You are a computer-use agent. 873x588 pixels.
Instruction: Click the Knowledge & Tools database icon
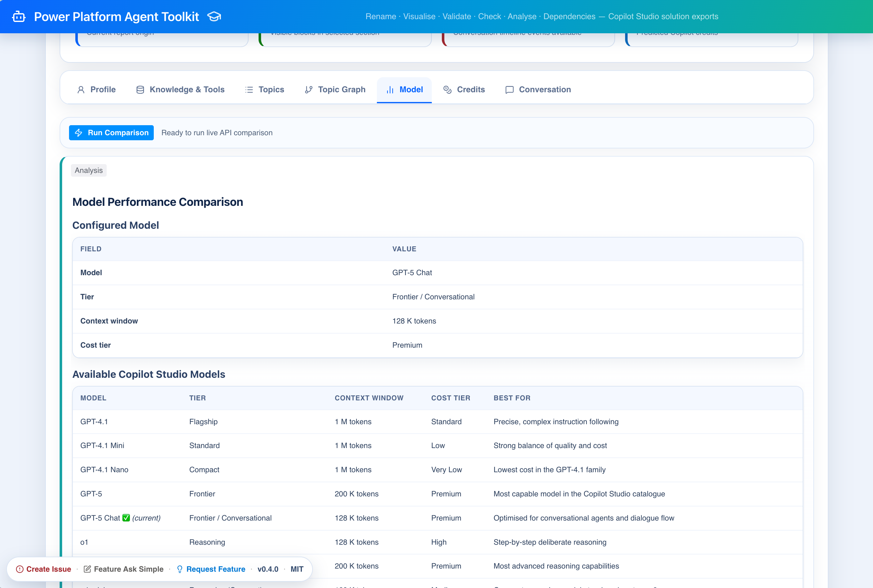tap(140, 90)
